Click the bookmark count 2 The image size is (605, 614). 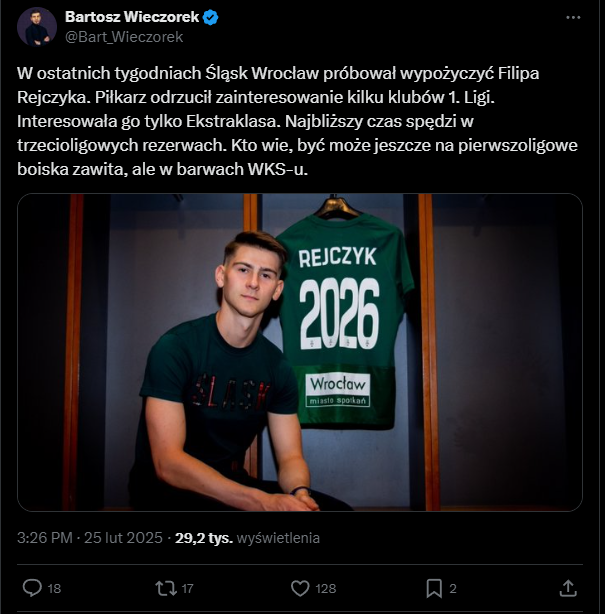[453, 588]
